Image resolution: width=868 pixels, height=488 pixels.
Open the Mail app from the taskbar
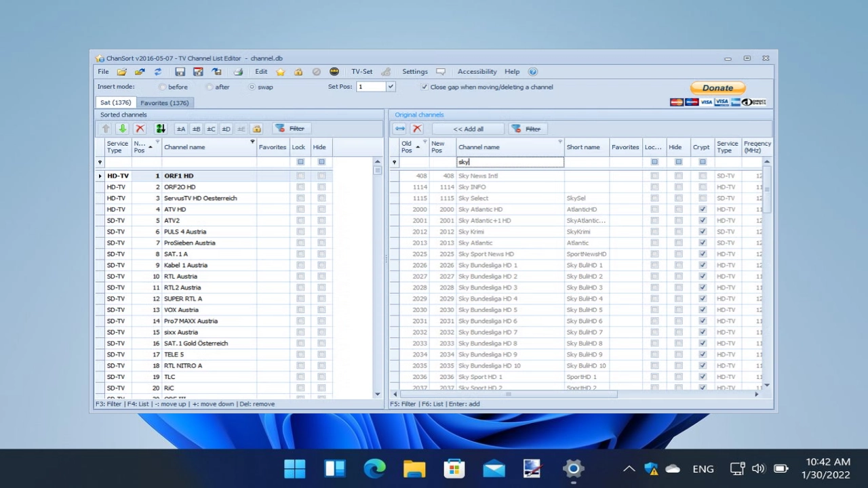494,468
